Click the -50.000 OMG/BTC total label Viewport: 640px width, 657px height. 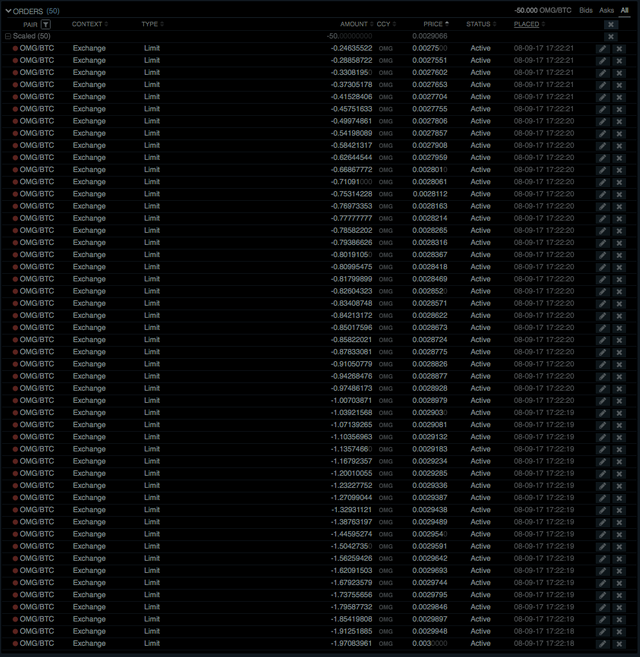(543, 10)
